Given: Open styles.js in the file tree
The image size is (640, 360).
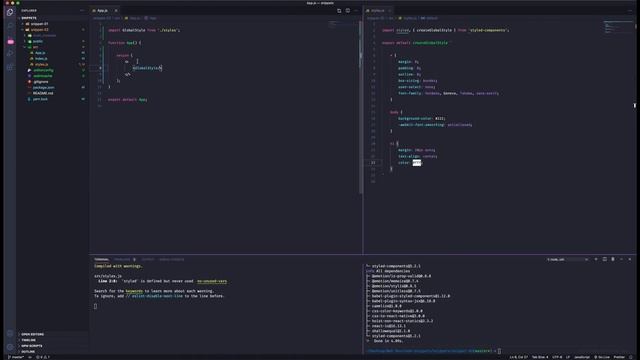Looking at the screenshot, I should (41, 64).
